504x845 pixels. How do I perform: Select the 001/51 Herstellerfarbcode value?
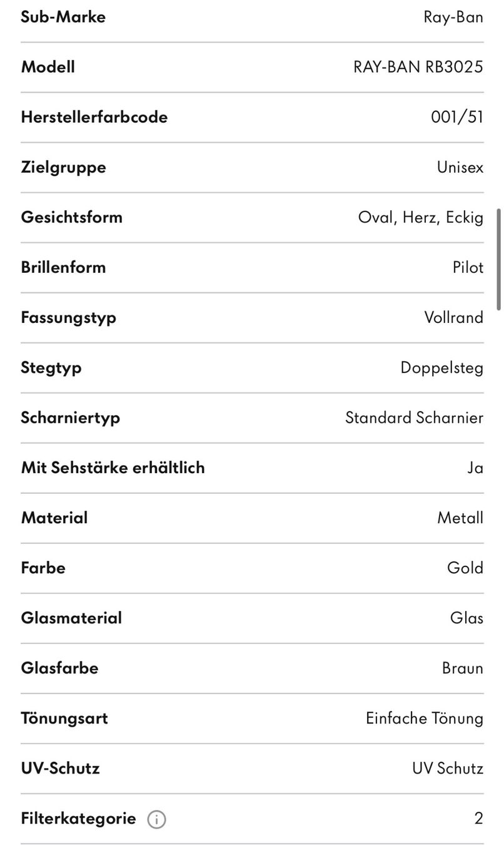pyautogui.click(x=457, y=117)
